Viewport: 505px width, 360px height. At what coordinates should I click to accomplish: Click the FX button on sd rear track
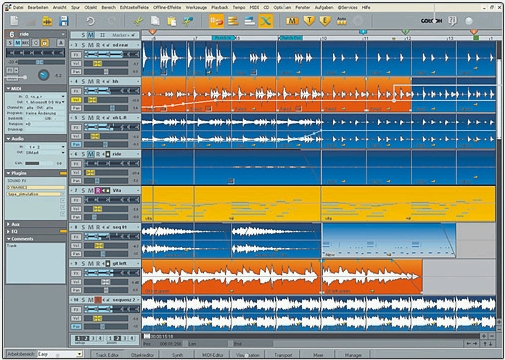(76, 54)
